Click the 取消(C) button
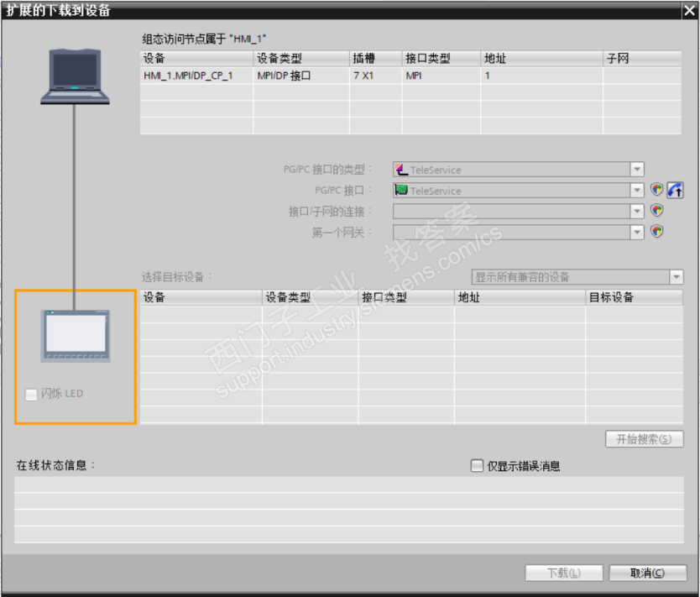This screenshot has height=597, width=700. [648, 573]
